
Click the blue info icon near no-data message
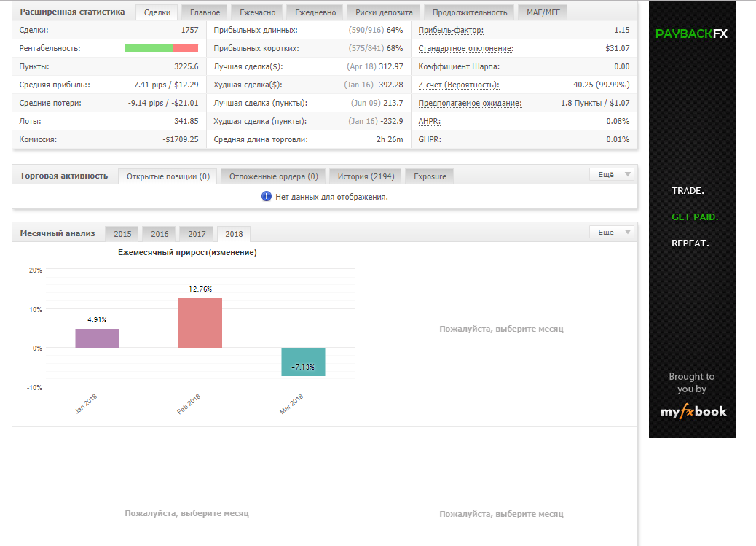266,197
